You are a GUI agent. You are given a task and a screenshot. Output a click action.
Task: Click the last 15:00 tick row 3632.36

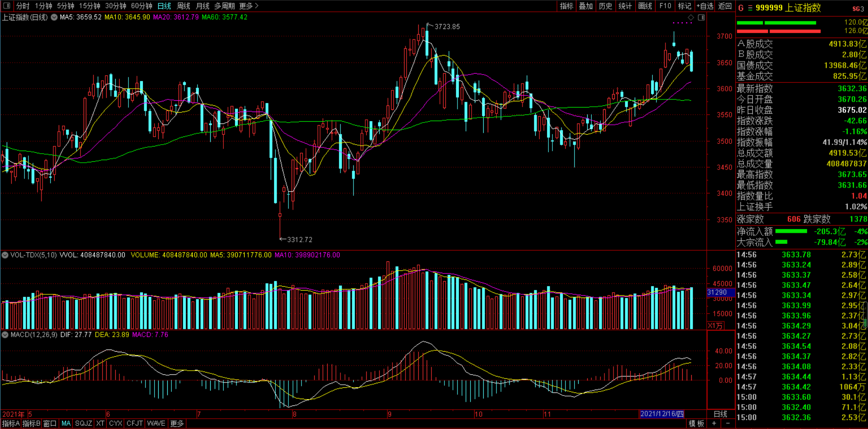[802, 417]
